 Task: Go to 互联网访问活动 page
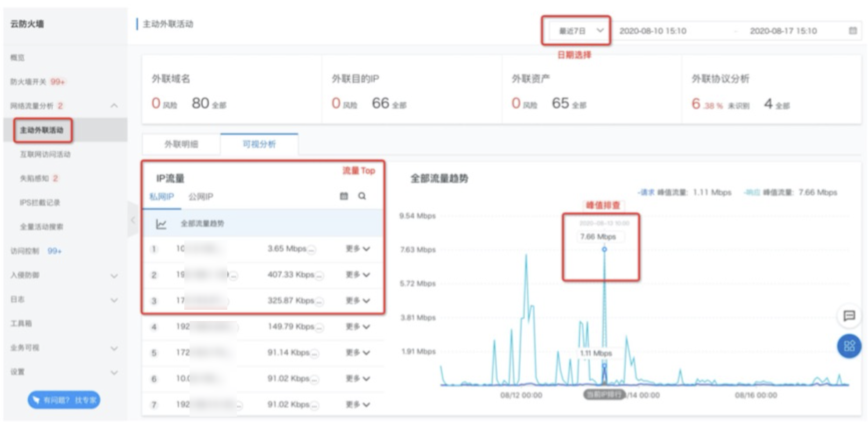[45, 154]
